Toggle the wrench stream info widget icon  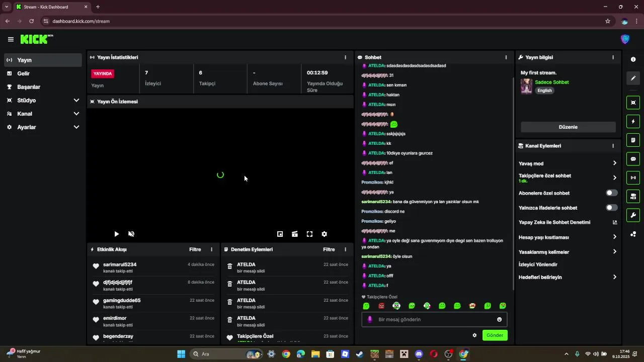[x=633, y=215]
